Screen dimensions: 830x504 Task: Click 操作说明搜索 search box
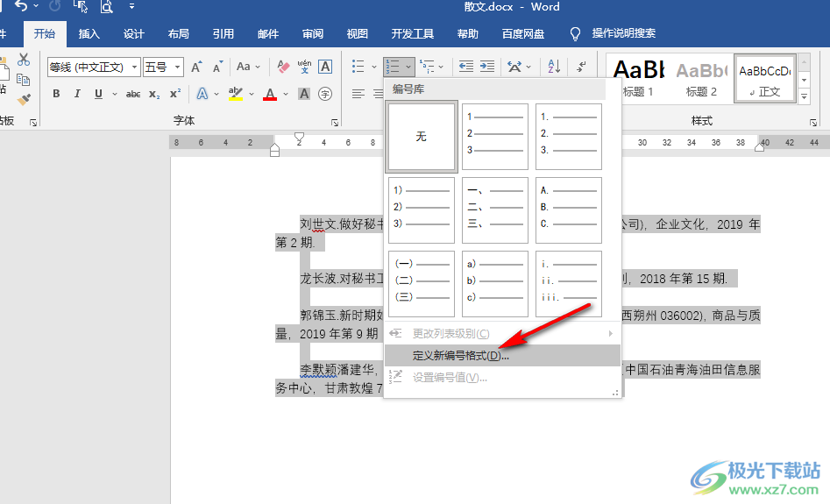click(623, 33)
